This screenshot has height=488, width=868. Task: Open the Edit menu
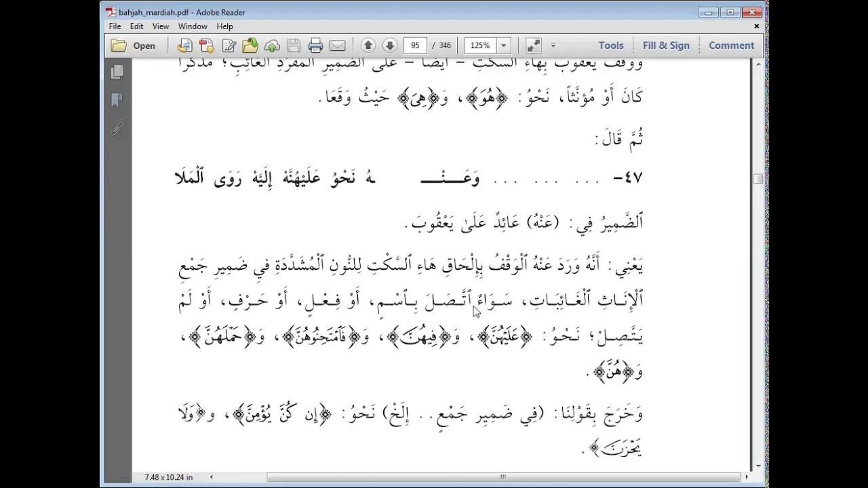point(137,26)
